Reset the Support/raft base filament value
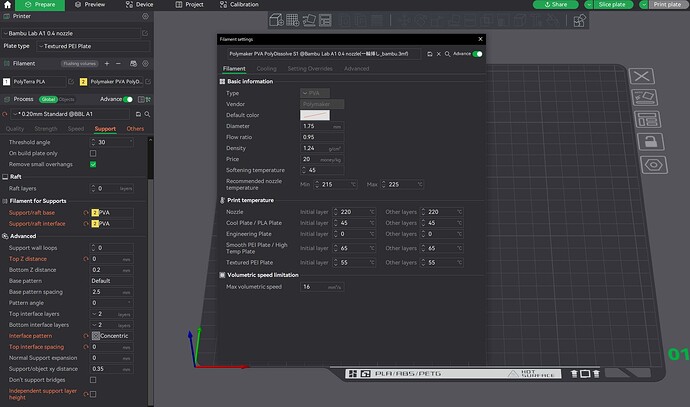690x407 pixels. [x=86, y=213]
